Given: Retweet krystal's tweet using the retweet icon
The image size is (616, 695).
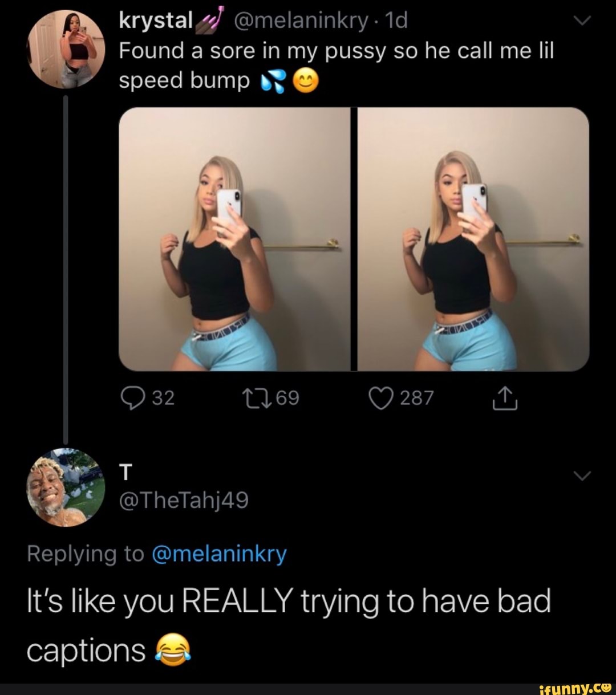Looking at the screenshot, I should [x=252, y=398].
